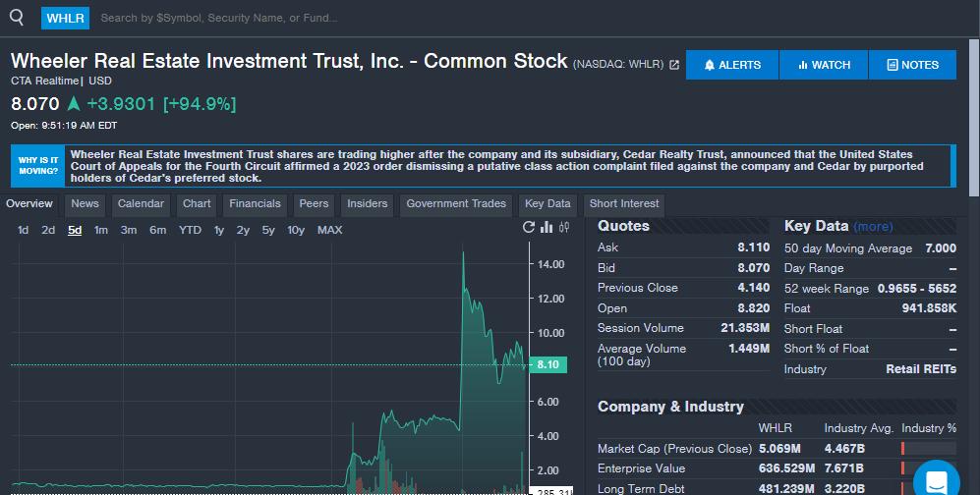Click the Bid value 8.070
Screen dimensions: 980x495
[754, 268]
